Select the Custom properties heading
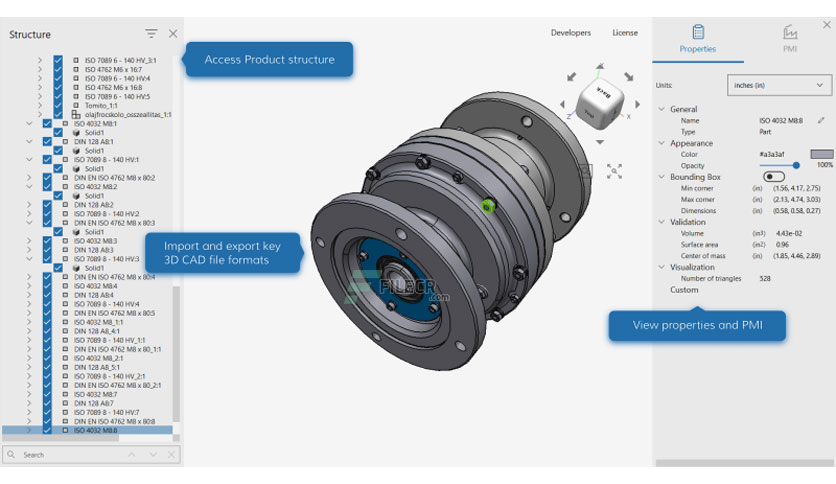 (684, 290)
